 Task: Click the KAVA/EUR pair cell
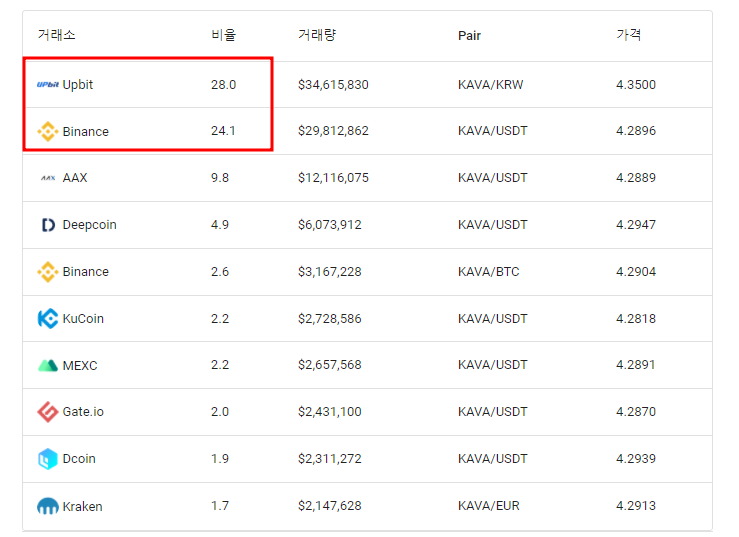pyautogui.click(x=489, y=506)
